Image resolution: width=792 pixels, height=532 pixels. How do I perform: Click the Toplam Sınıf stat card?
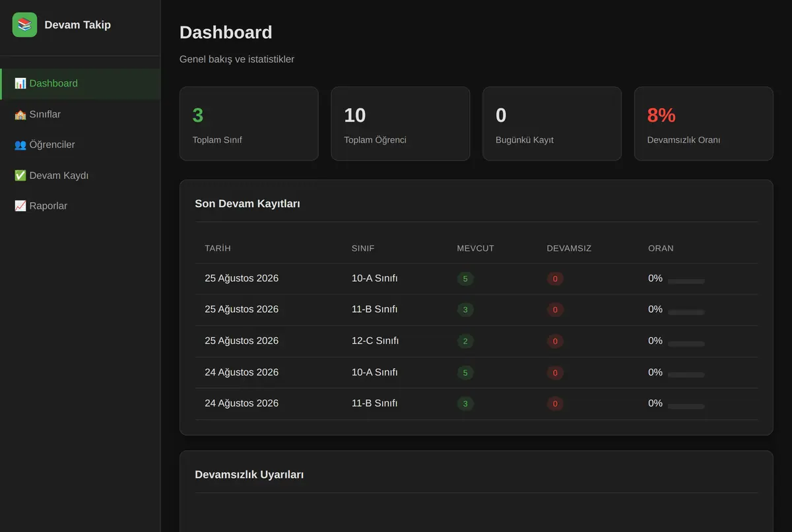click(249, 123)
